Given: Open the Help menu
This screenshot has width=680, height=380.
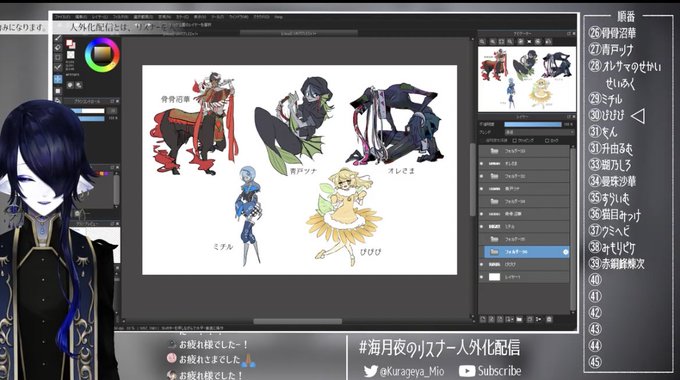Looking at the screenshot, I should coord(278,17).
